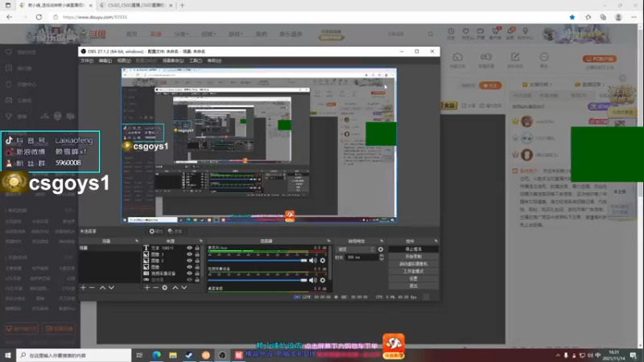Open Windows Start menu
This screenshot has width=644, height=362.
8,355
